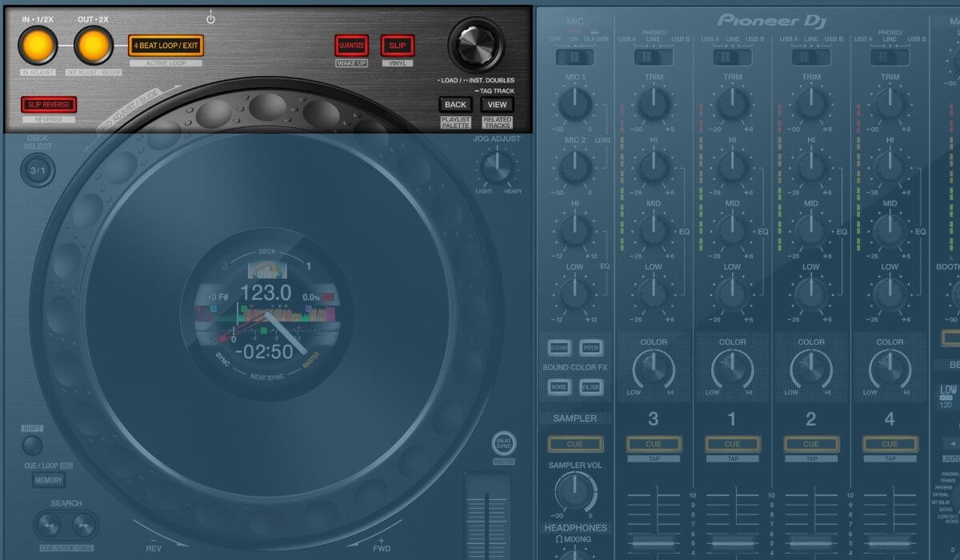
Task: Activate SLIP mode on the deck
Action: pos(398,45)
